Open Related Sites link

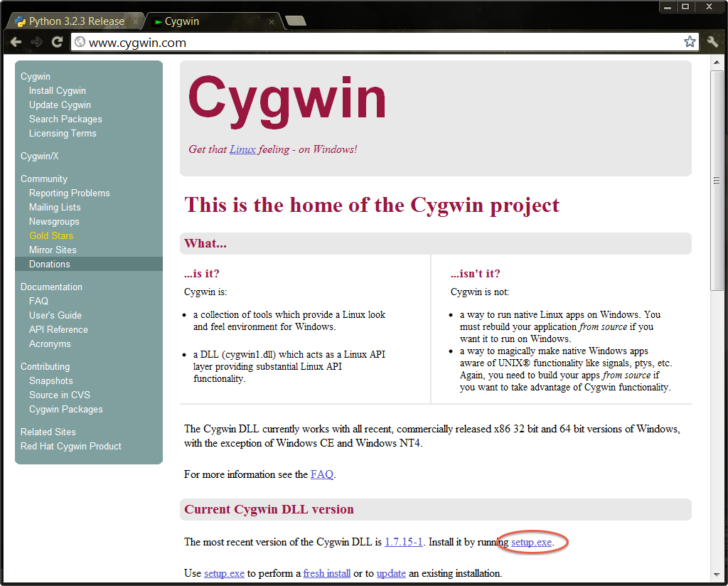pos(48,432)
